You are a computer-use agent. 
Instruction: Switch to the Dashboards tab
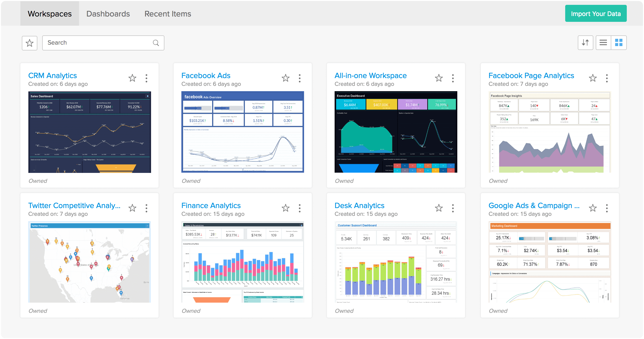tap(108, 14)
